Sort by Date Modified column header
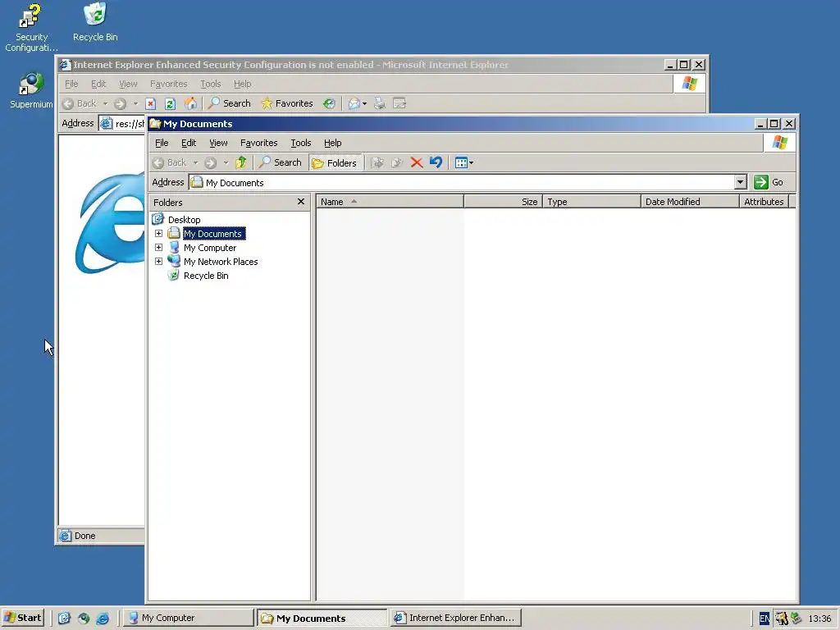Screen dimensions: 840x630 point(690,202)
